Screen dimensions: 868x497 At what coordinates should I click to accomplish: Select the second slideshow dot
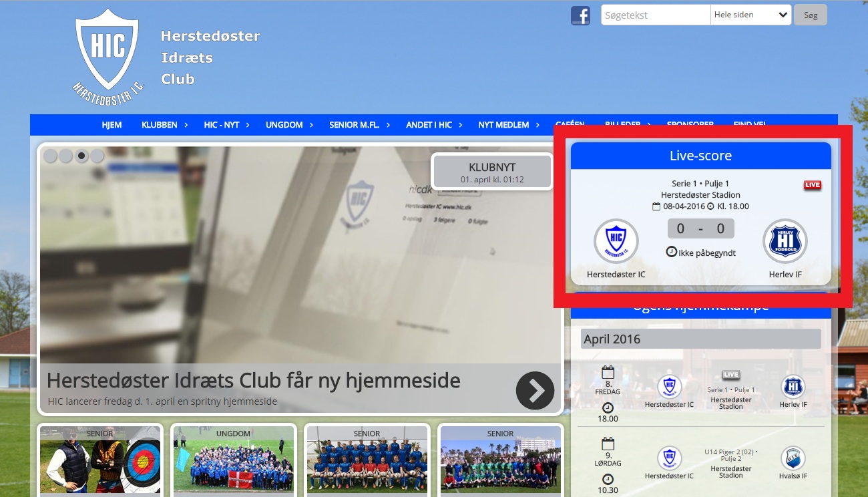click(65, 156)
